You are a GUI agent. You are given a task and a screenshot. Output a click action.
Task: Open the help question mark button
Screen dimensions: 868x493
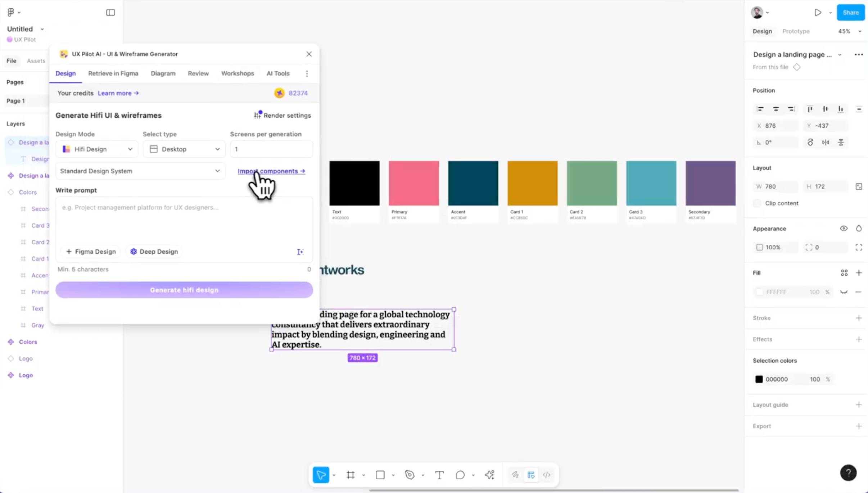pyautogui.click(x=848, y=473)
